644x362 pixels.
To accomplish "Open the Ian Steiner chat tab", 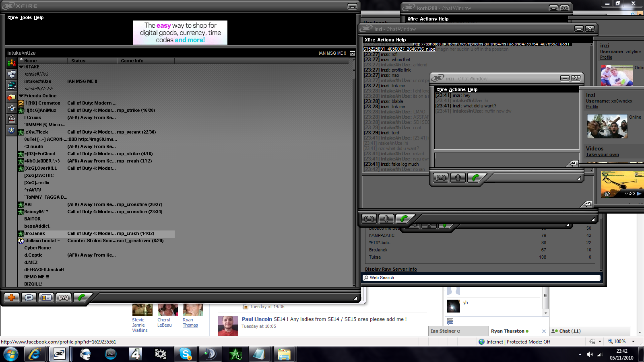I will pos(459,331).
